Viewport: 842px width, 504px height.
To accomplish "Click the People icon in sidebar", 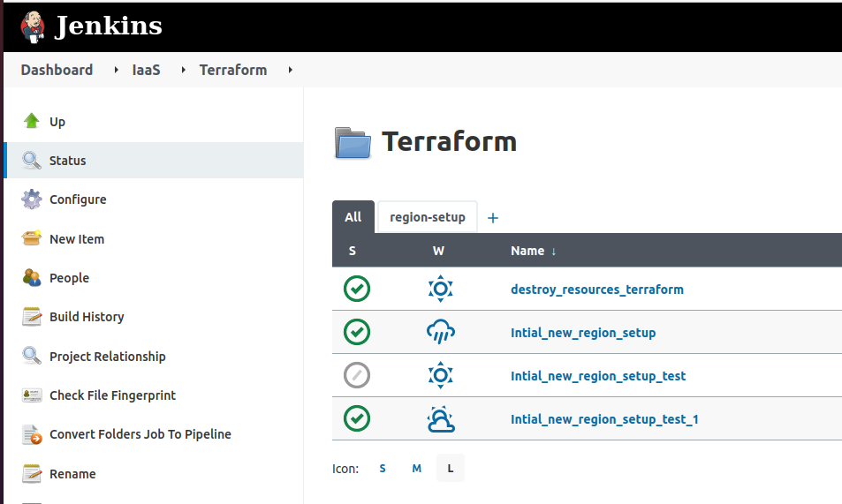I will (x=32, y=278).
